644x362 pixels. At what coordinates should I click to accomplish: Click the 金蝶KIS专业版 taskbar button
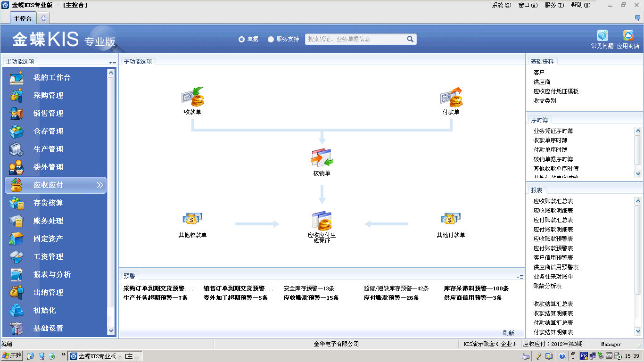[x=105, y=356]
